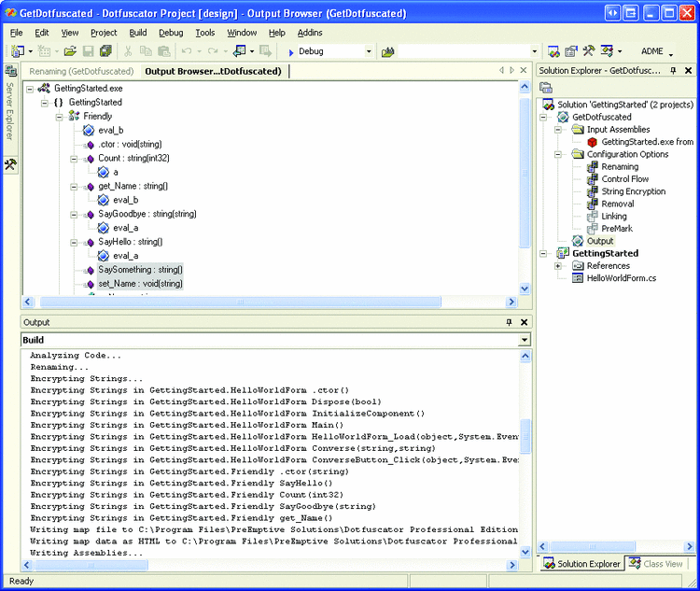
Task: Click the Copy toolbar icon
Action: tap(146, 51)
